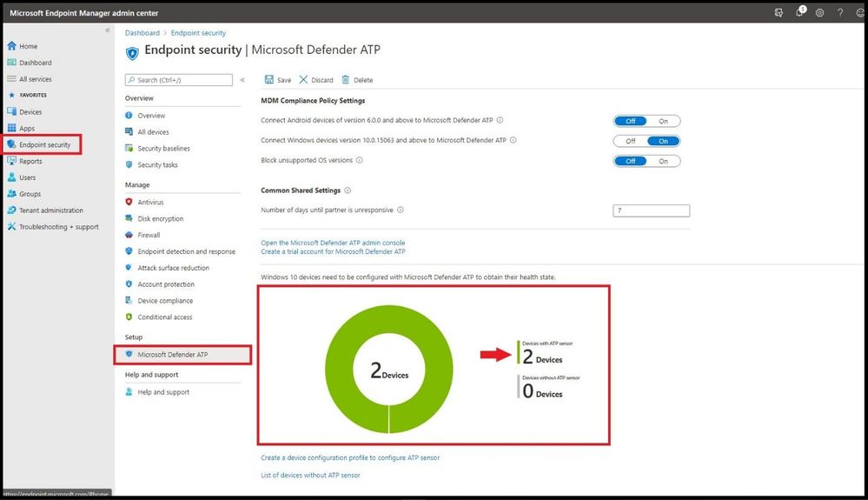Click the Dashboard icon in the sidebar

click(x=11, y=63)
